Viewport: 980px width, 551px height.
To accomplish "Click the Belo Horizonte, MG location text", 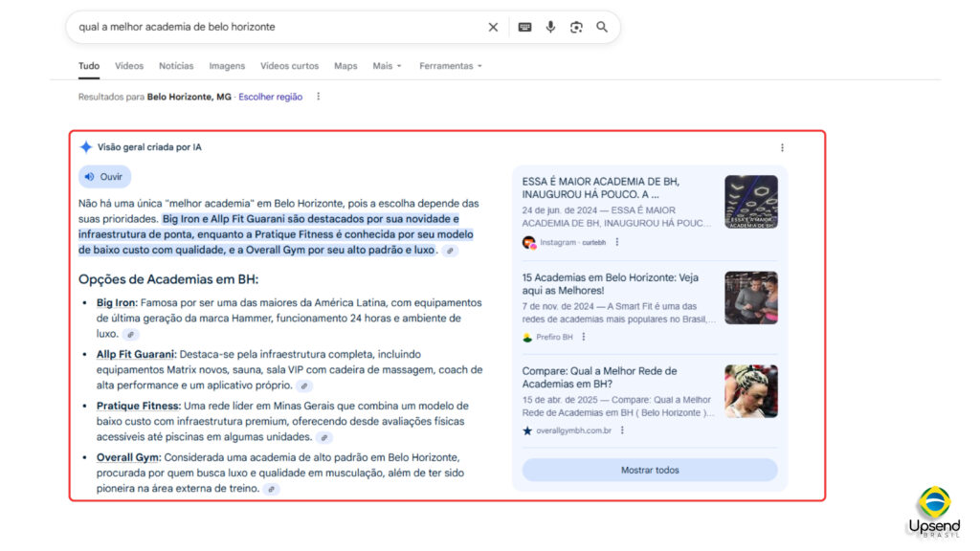I will (x=189, y=97).
